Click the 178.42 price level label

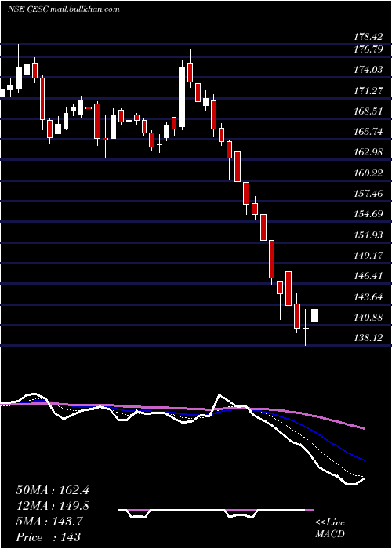(368, 37)
